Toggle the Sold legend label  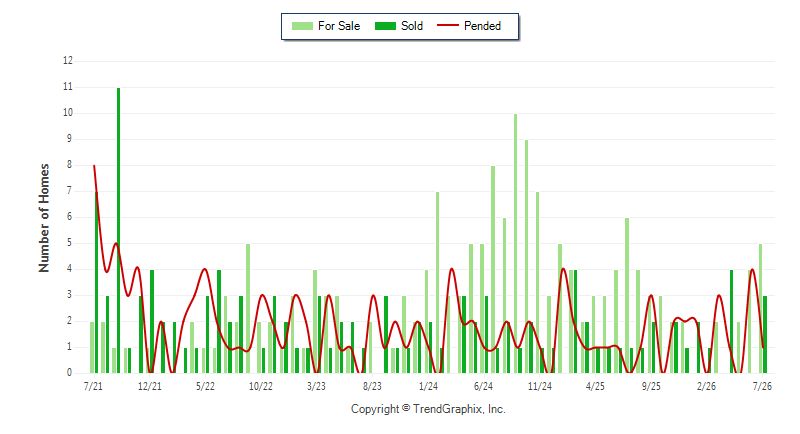[412, 26]
